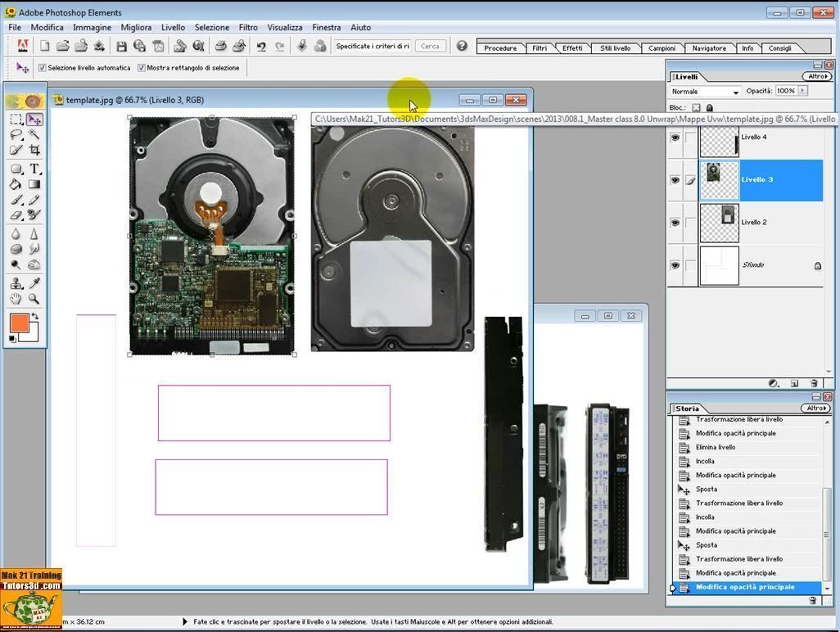Image resolution: width=840 pixels, height=632 pixels.
Task: Open the Help question mark icon
Action: [x=462, y=46]
